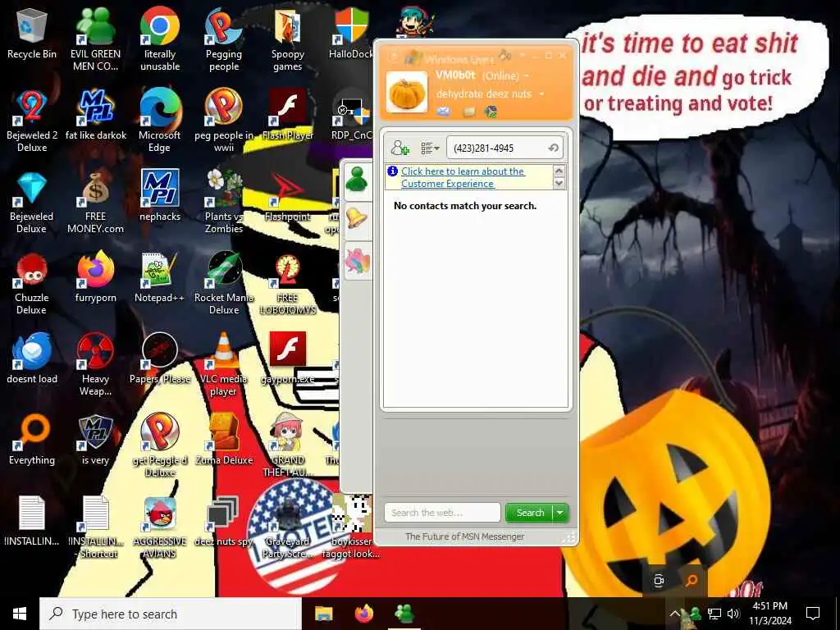Open the EVIL GREEN MEN CO... desktop shortcut
Image resolution: width=840 pixels, height=630 pixels.
pyautogui.click(x=95, y=39)
